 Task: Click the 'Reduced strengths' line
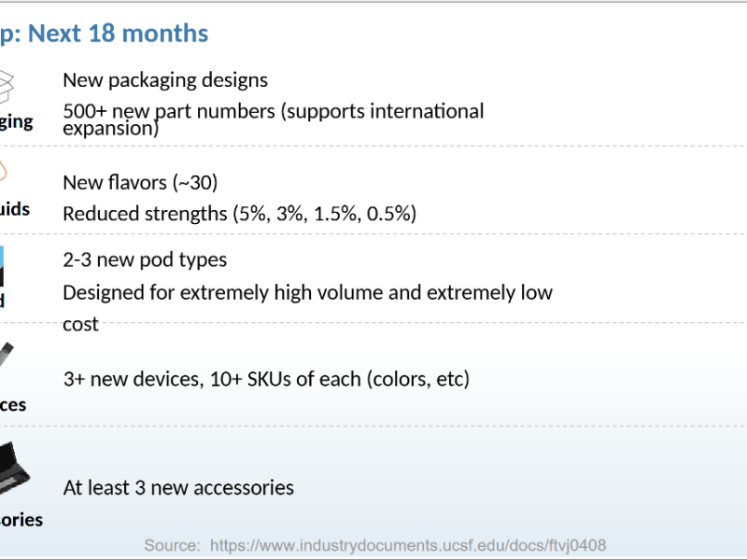coord(239,214)
